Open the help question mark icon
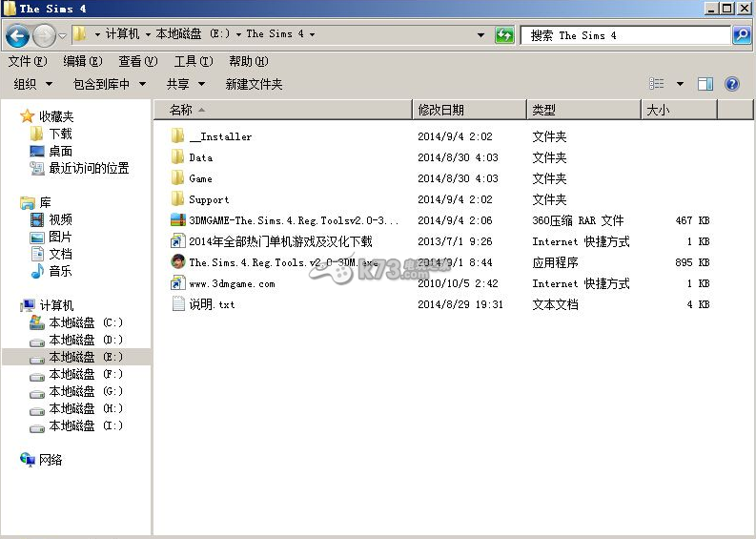756x539 pixels. click(732, 84)
